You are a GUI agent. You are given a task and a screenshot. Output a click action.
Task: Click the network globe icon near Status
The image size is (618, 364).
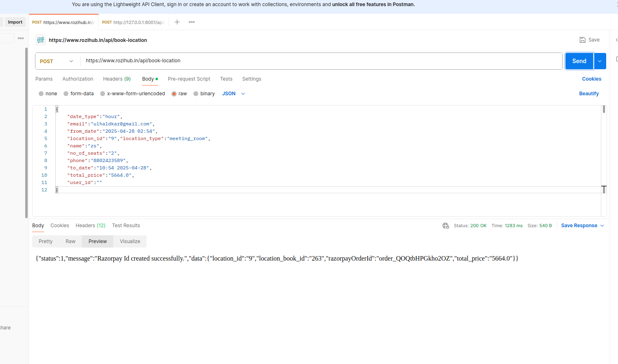(x=446, y=226)
